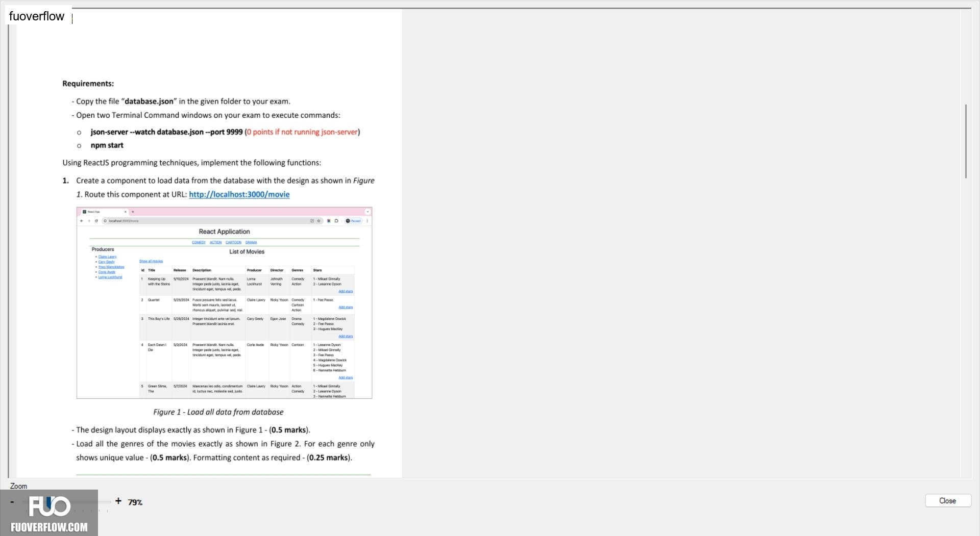Open the http://localhost:3000/movie link
Image resolution: width=980 pixels, height=536 pixels.
[239, 194]
